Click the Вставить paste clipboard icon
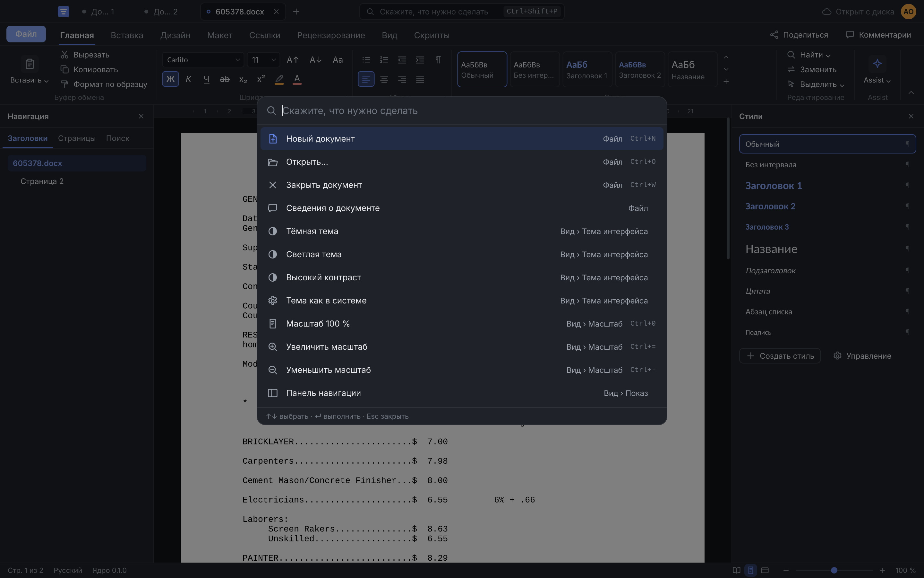924x578 pixels. (x=30, y=64)
